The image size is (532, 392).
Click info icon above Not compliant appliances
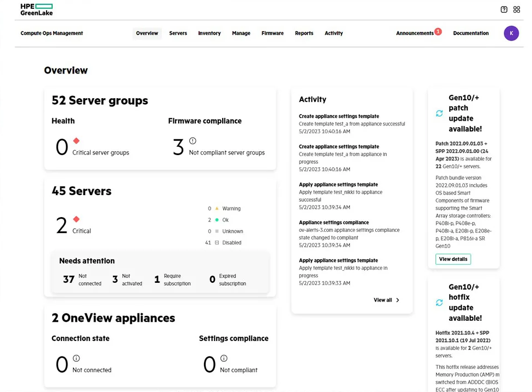point(224,358)
